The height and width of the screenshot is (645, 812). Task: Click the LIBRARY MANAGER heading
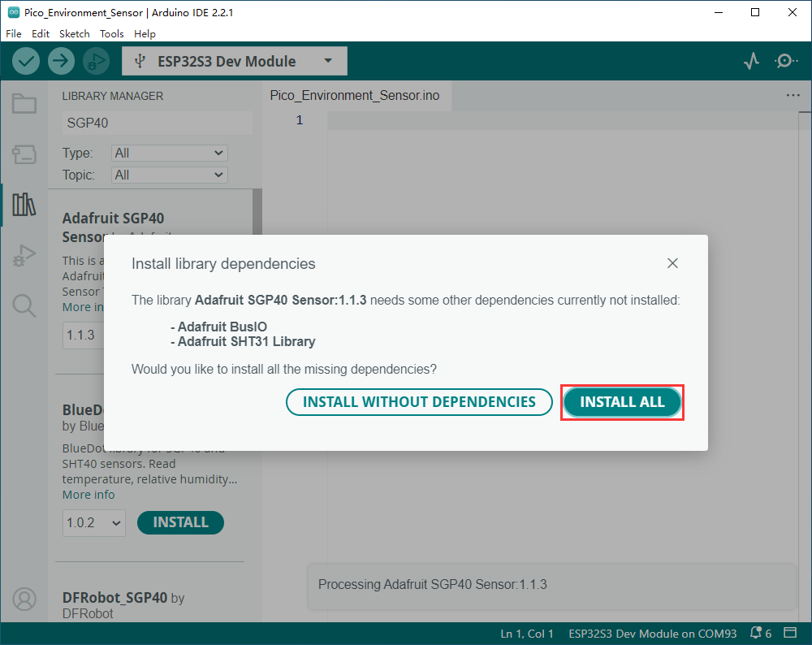coord(113,96)
